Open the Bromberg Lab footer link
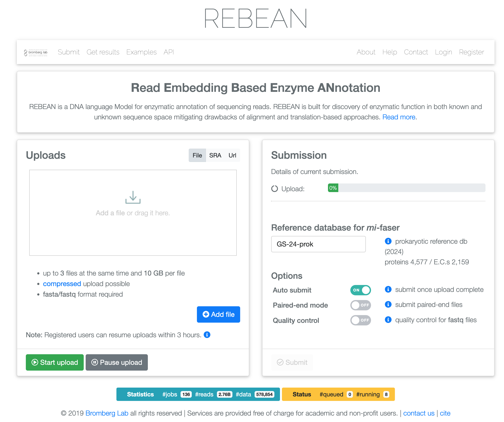This screenshot has height=422, width=504. [107, 413]
